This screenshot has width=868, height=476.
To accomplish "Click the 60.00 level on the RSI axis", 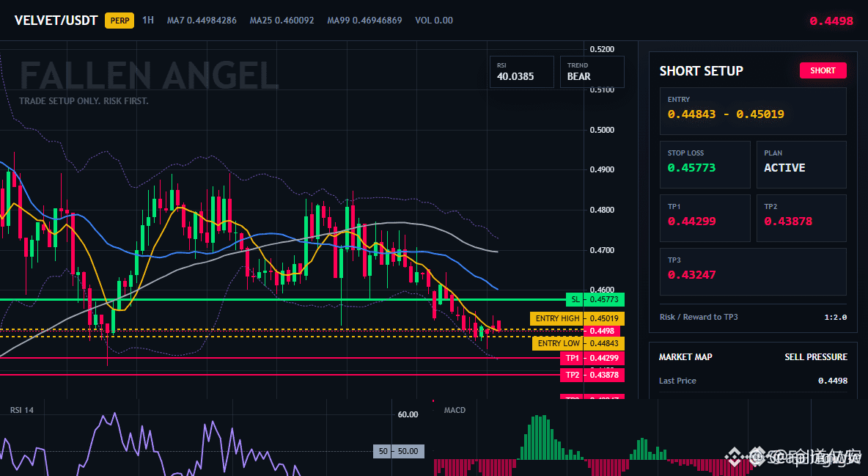I will (408, 414).
